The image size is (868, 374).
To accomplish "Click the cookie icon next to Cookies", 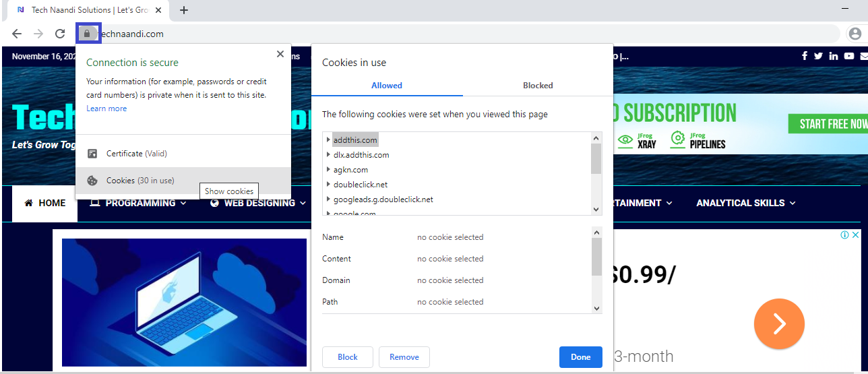I will pos(93,181).
